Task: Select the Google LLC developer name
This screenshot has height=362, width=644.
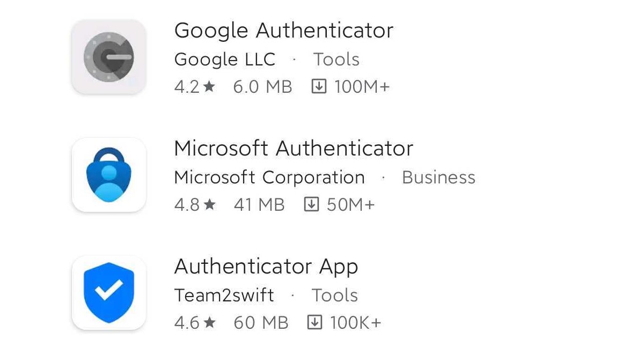Action: click(224, 59)
